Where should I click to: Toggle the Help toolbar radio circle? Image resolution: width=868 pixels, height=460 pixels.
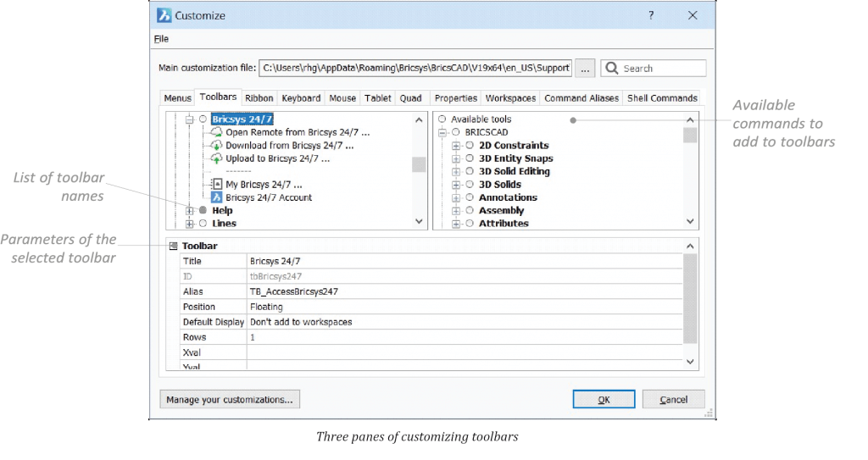point(203,210)
